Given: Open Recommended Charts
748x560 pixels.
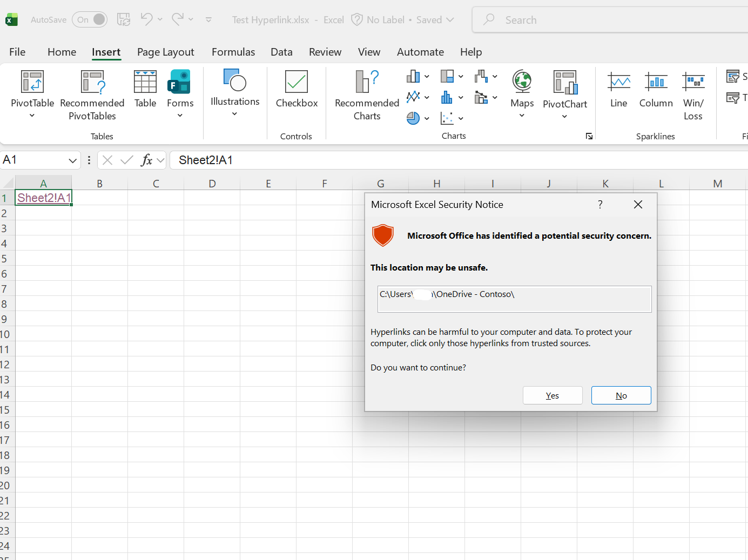Looking at the screenshot, I should (367, 96).
